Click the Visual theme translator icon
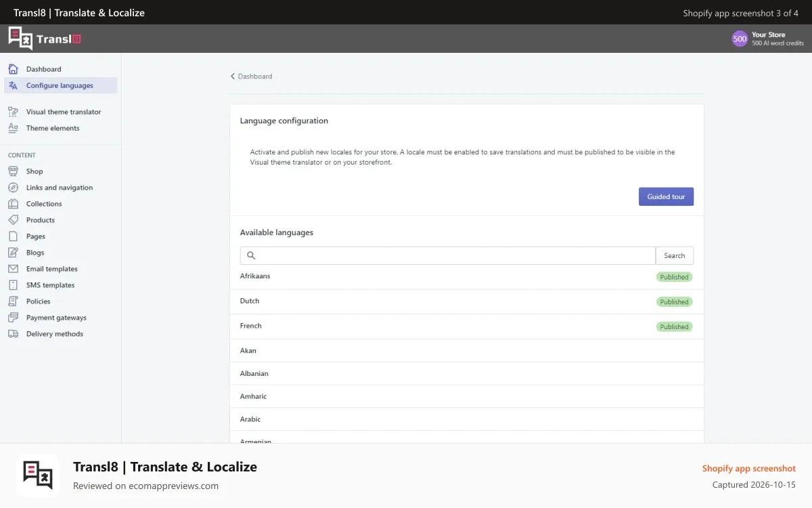Screen dimensions: 812x508 pos(13,112)
